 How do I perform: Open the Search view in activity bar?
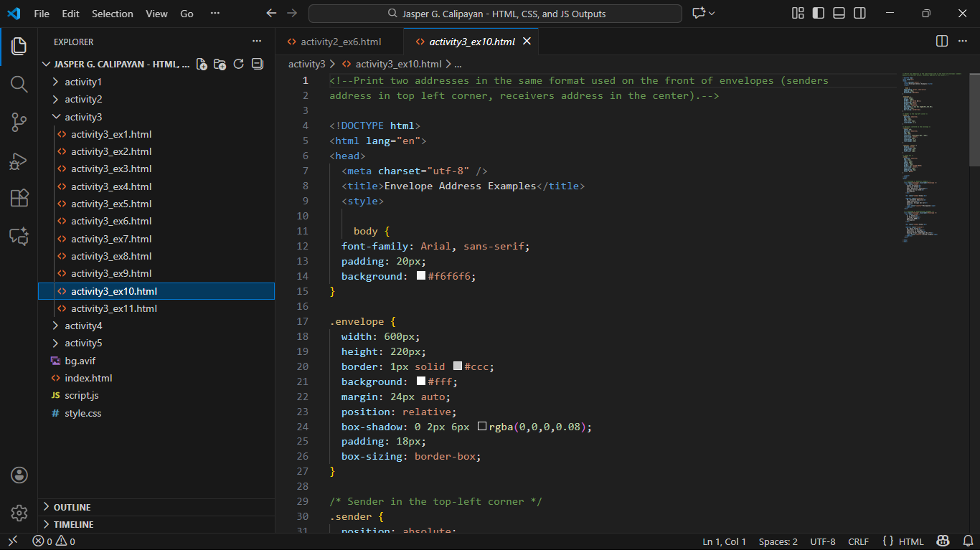[x=19, y=85]
